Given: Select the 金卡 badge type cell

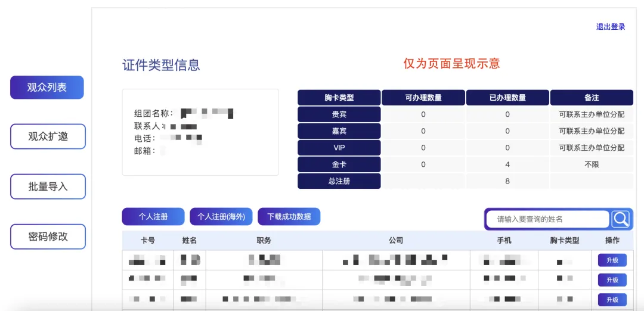Looking at the screenshot, I should click(339, 164).
